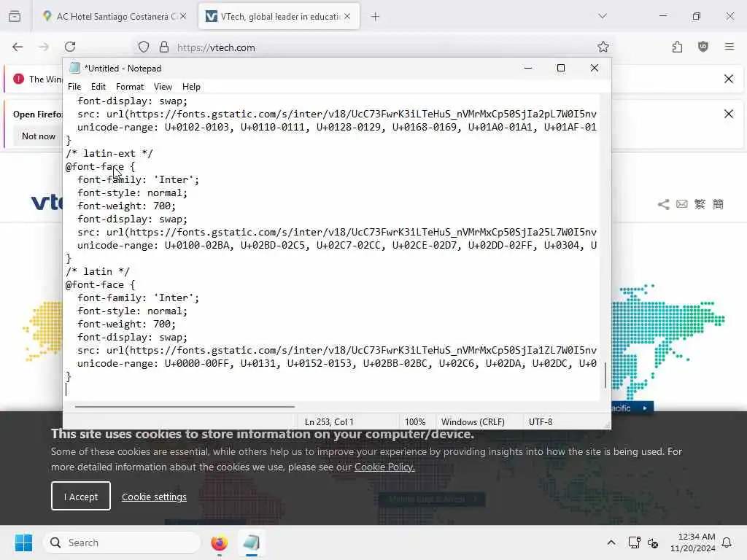
Task: Click the Pacific region map label arrow
Action: click(645, 408)
